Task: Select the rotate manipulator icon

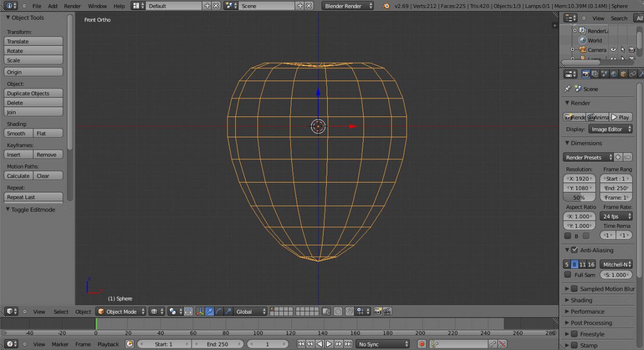Action: pos(219,312)
